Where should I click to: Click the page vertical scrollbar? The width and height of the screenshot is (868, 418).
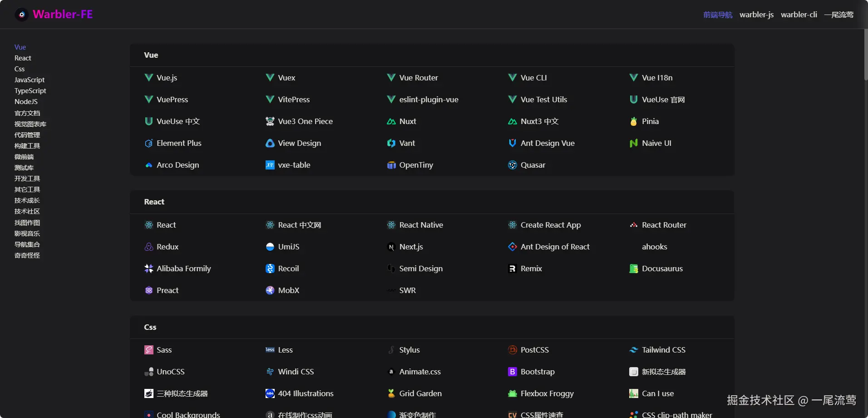[866, 55]
